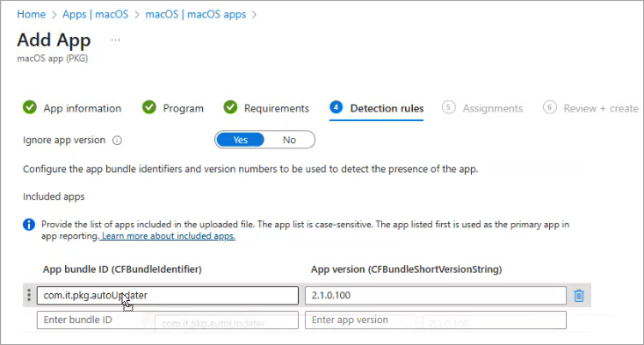Set Ignore app version to No
Viewport: 644px width, 345px height.
(289, 140)
